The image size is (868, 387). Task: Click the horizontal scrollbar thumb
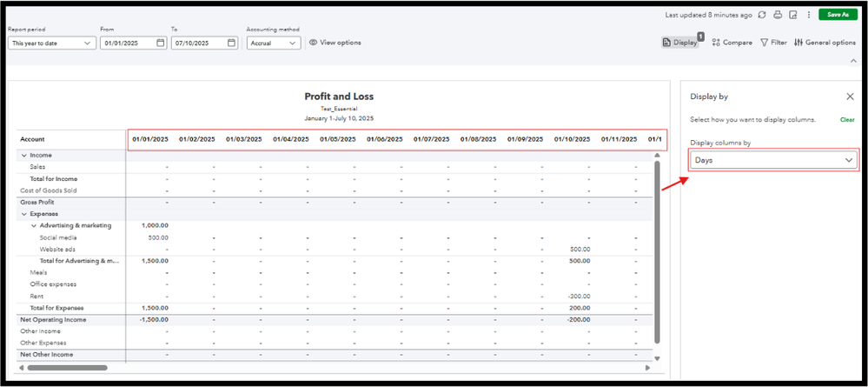pos(67,368)
